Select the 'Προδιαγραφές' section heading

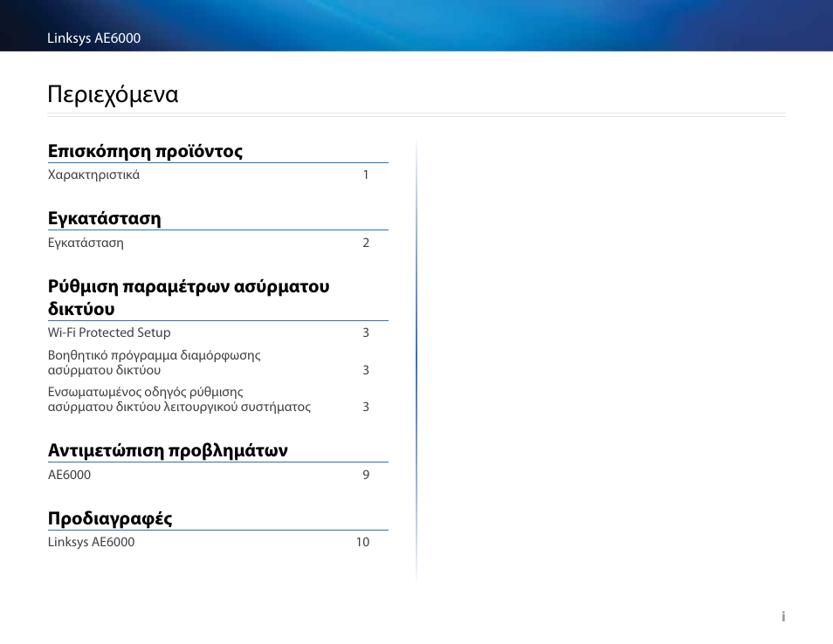(110, 518)
